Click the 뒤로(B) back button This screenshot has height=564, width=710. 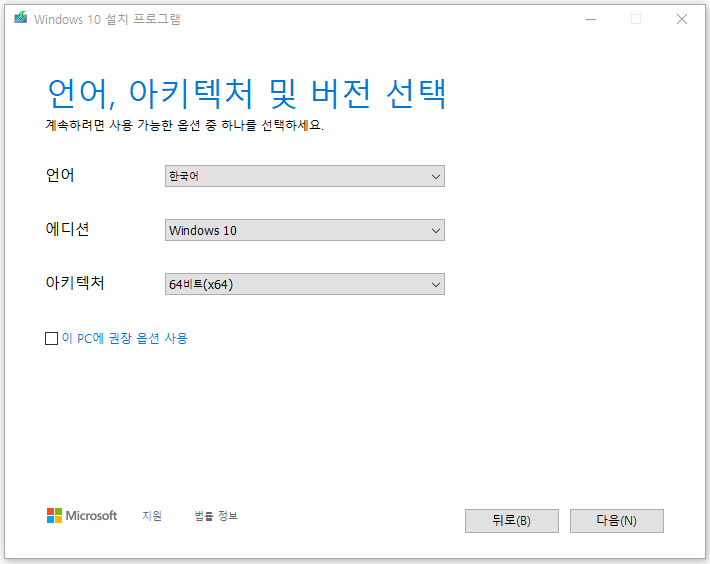[x=512, y=521]
